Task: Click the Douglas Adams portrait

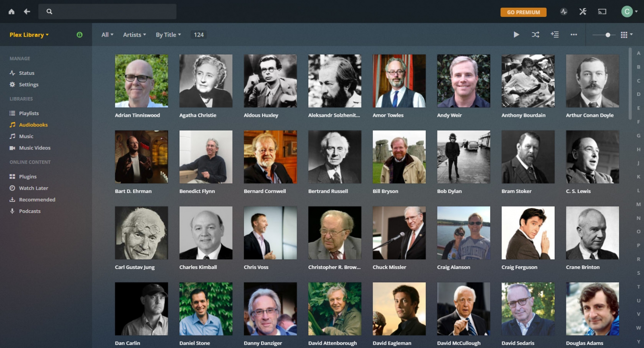Action: point(592,309)
